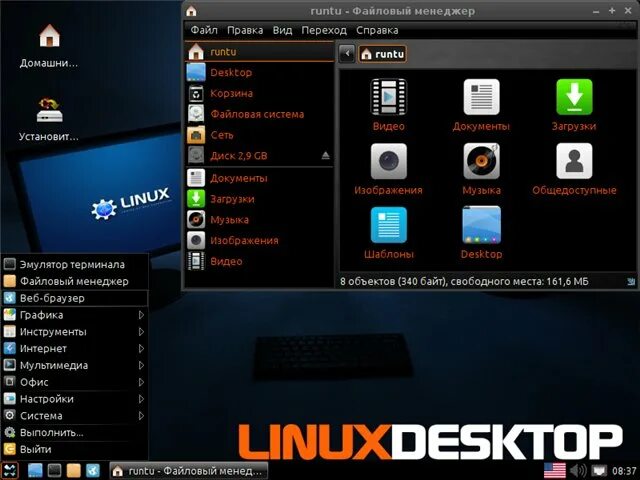This screenshot has height=480, width=640.
Task: Open the Правка menu
Action: click(245, 30)
